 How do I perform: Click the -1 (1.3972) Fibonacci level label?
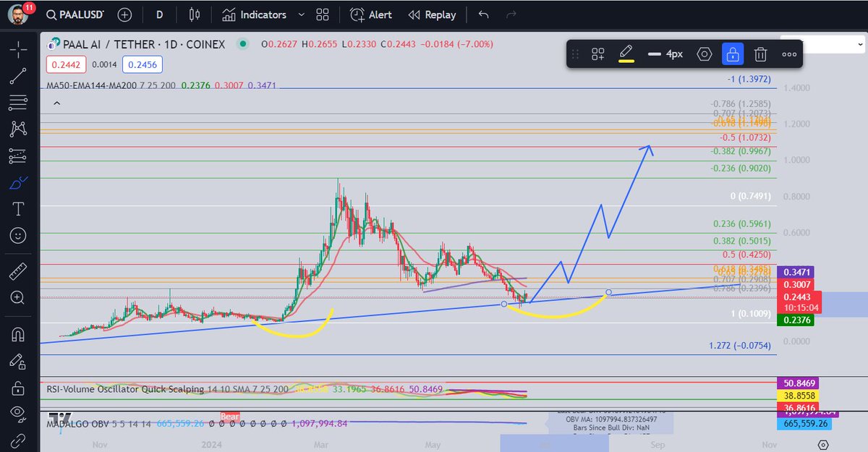[749, 78]
